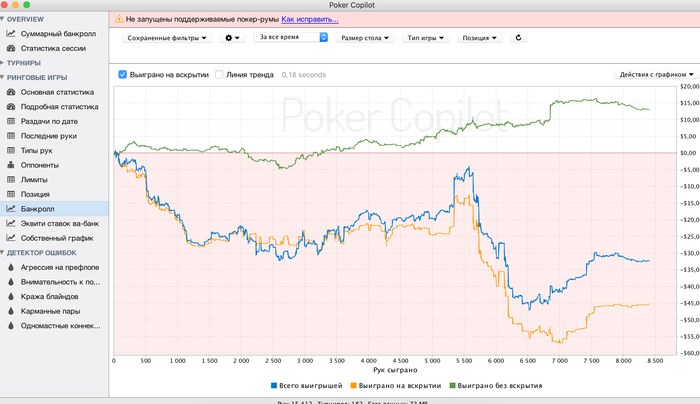Expand the ТУРНИРЫ sidebar section
Image resolution: width=700 pixels, height=404 pixels.
pyautogui.click(x=2, y=63)
